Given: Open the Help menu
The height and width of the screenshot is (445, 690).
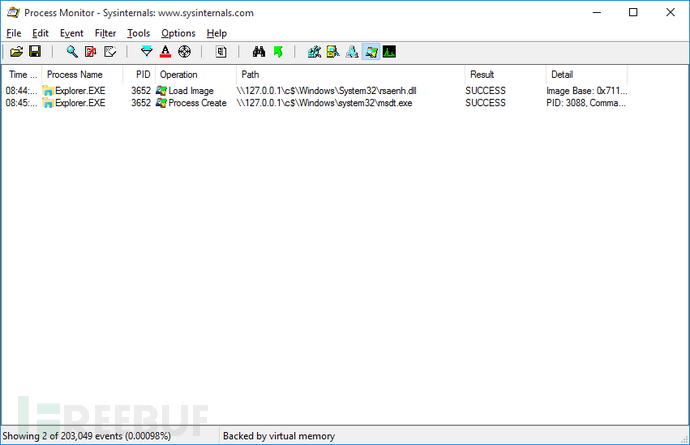Looking at the screenshot, I should coord(217,33).
